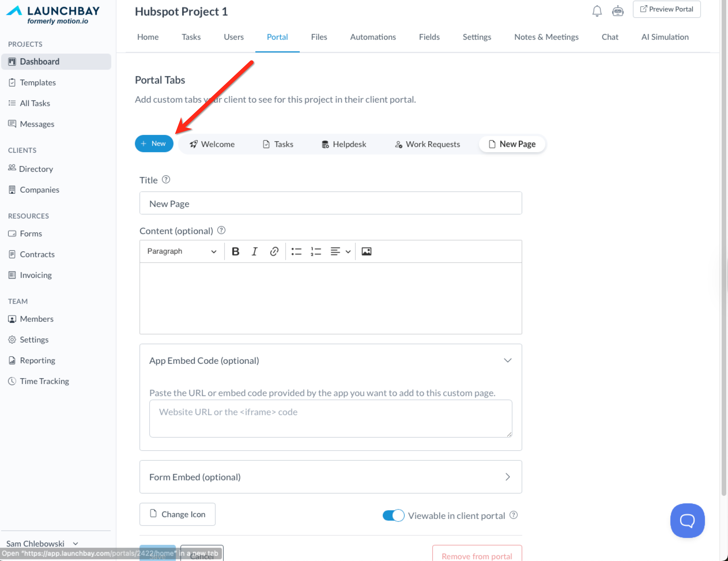Click the notification bell icon
This screenshot has height=561, width=728.
[597, 11]
